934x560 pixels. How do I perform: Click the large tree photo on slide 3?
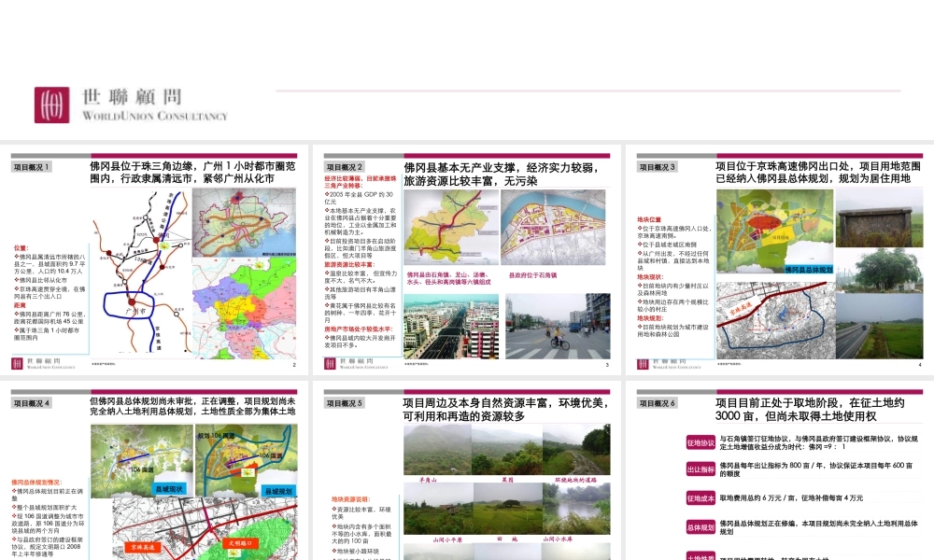pyautogui.click(x=879, y=270)
